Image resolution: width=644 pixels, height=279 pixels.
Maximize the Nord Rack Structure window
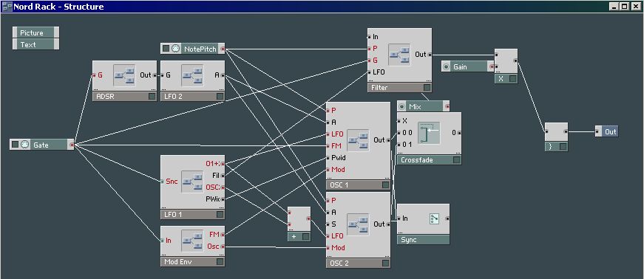click(x=624, y=7)
